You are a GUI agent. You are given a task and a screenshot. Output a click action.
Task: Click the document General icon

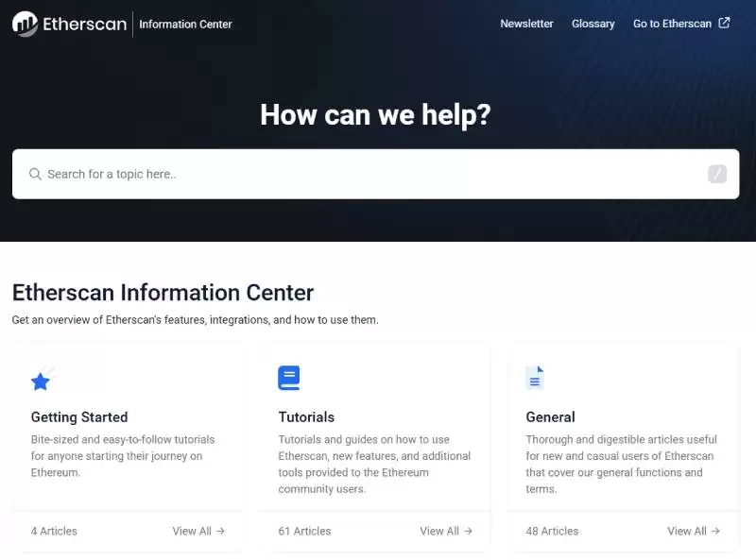click(x=535, y=378)
